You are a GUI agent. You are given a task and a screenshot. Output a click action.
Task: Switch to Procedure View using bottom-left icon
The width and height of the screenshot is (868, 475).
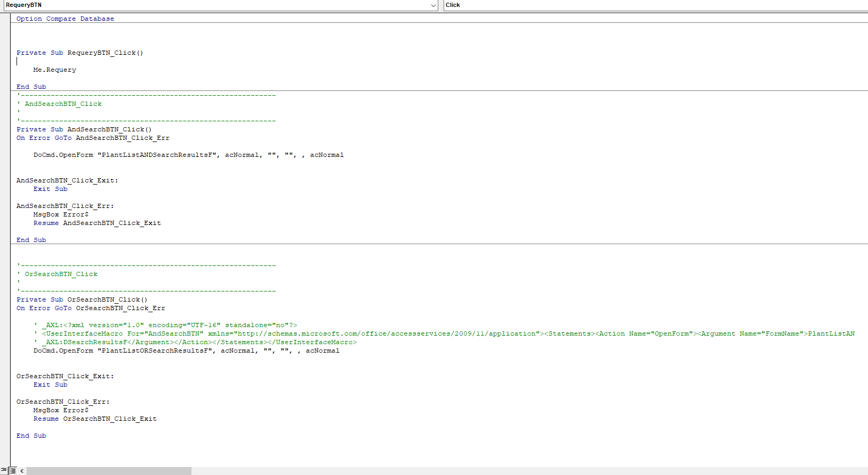coord(4,471)
